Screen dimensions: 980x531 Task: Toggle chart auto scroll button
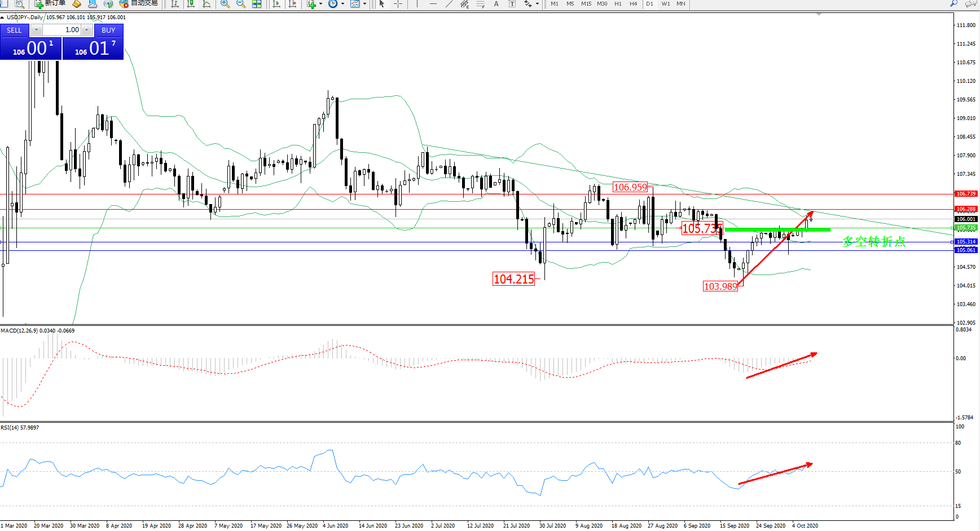[276, 4]
